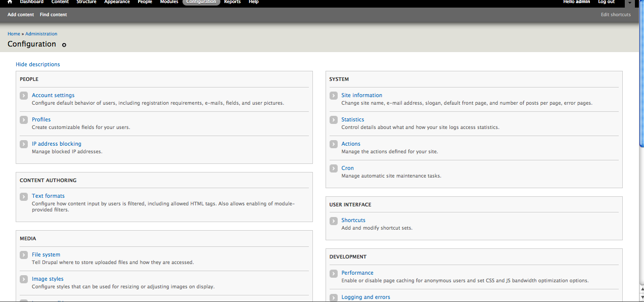This screenshot has width=644, height=302.
Task: Select the Hide descriptions link
Action: [38, 64]
